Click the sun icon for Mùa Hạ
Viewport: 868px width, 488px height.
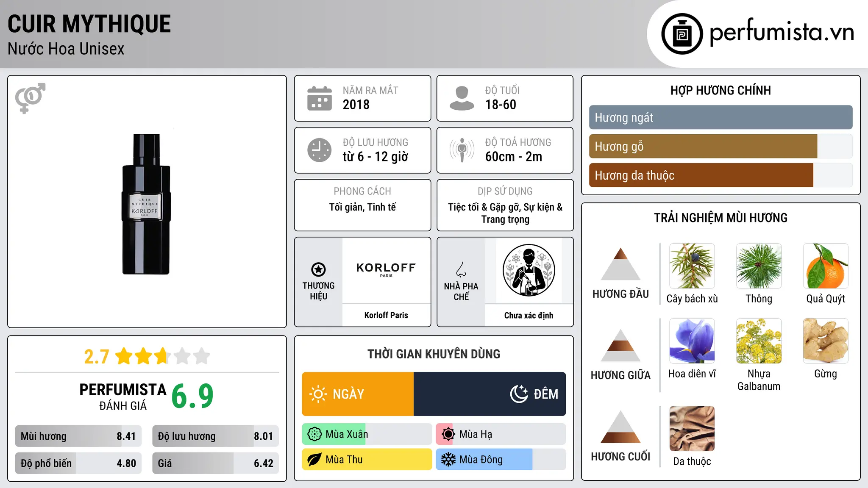click(448, 434)
